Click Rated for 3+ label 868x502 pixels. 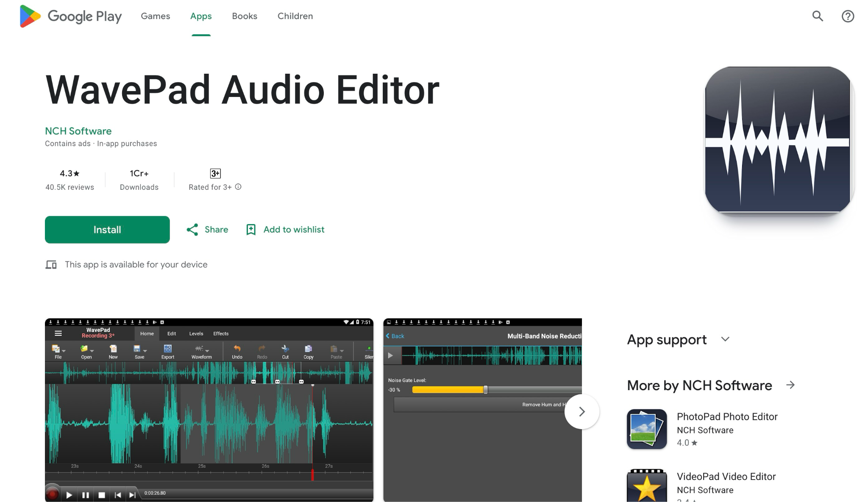pos(210,187)
